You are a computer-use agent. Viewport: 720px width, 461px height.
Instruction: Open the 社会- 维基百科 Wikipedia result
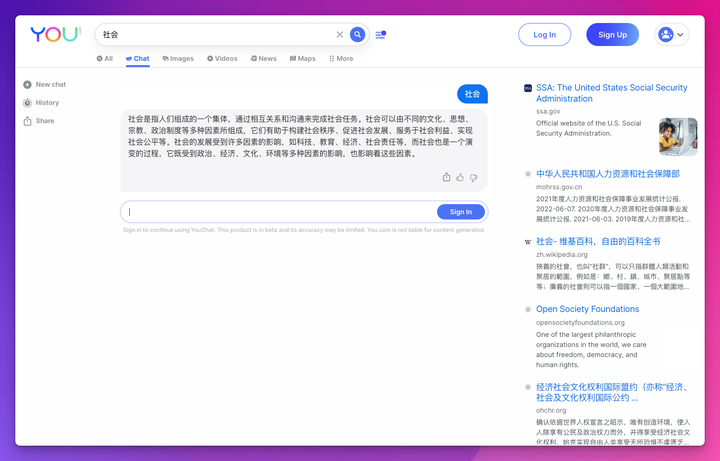pos(598,242)
